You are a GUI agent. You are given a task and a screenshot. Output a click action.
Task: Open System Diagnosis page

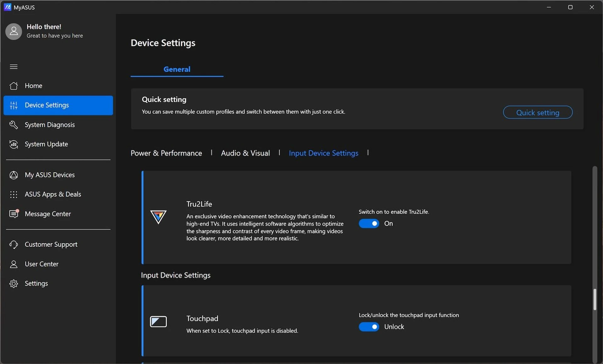click(58, 125)
